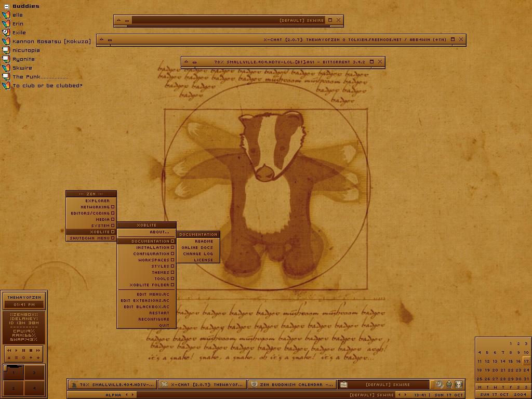Click the icon next to The Punk buddy

click(6, 77)
